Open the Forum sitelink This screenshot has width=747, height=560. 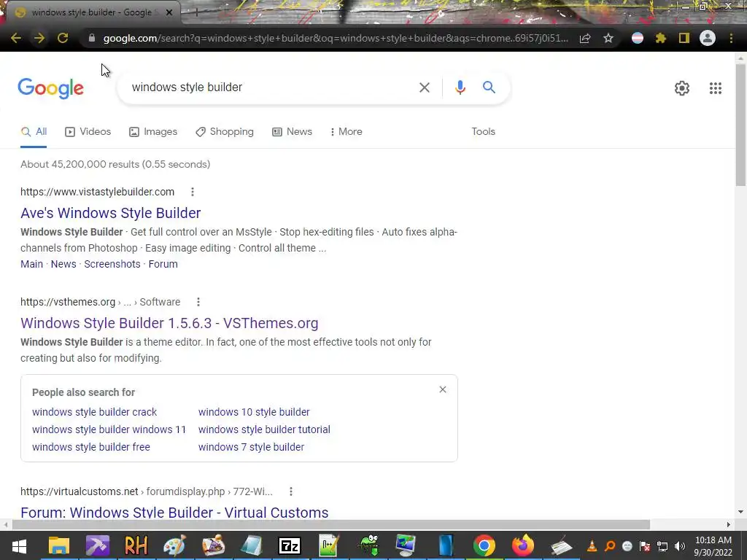163,264
